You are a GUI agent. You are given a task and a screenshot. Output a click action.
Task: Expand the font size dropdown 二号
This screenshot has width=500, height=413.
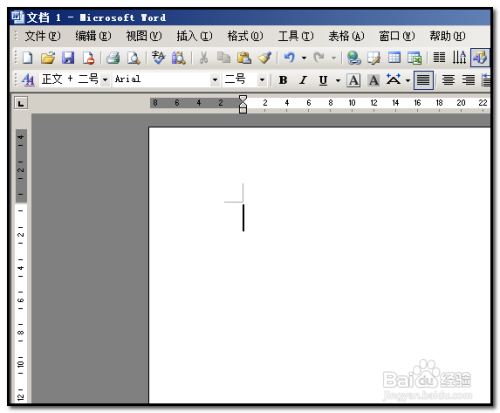(262, 80)
